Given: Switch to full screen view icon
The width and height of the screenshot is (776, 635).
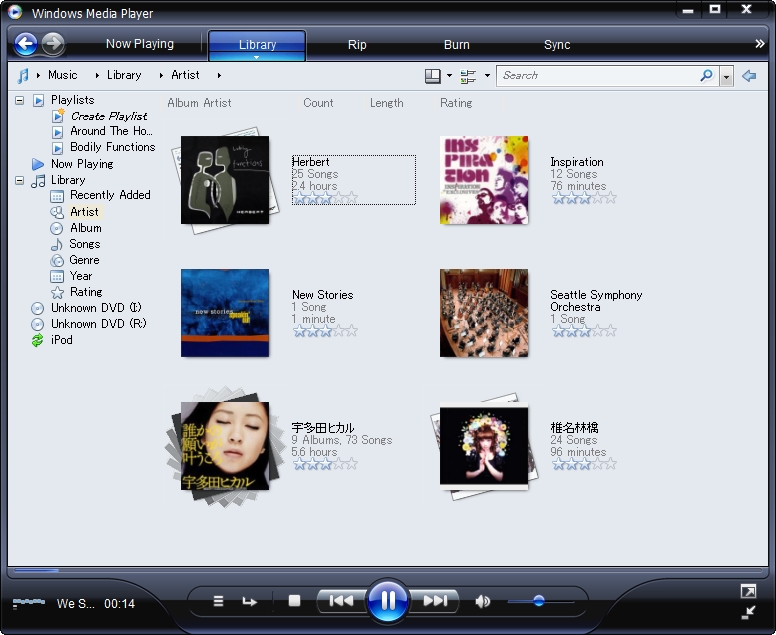Looking at the screenshot, I should click(x=748, y=591).
